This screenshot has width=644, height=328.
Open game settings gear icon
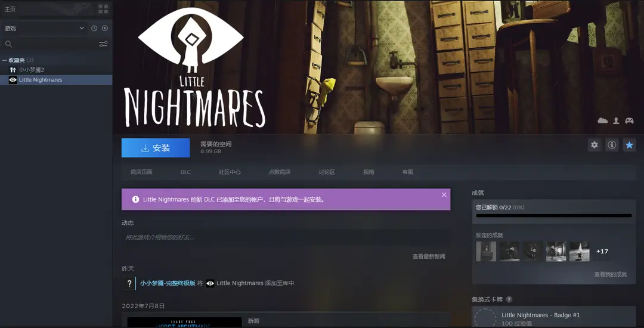click(595, 145)
